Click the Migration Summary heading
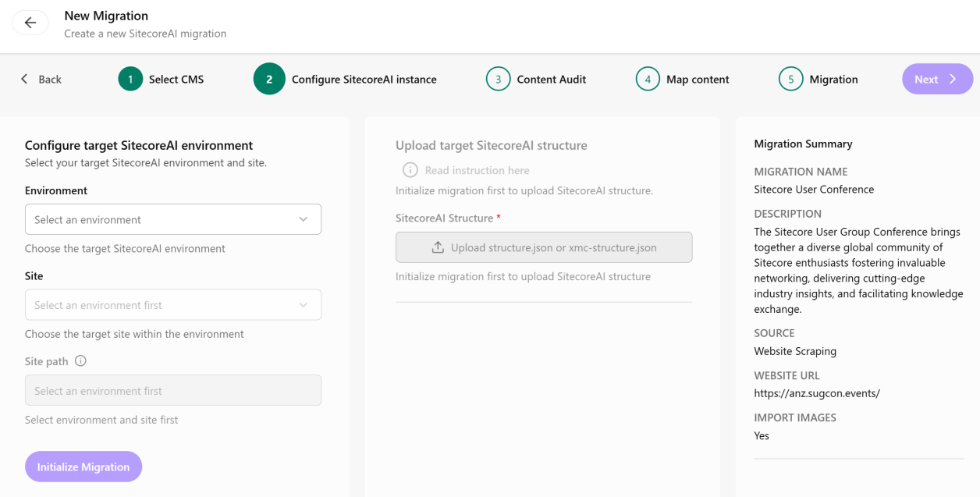 [x=803, y=144]
